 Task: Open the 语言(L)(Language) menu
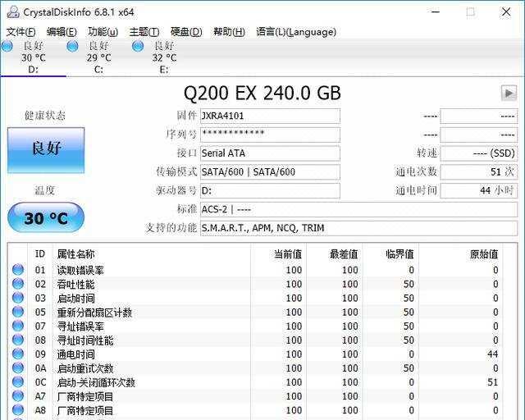(x=296, y=32)
